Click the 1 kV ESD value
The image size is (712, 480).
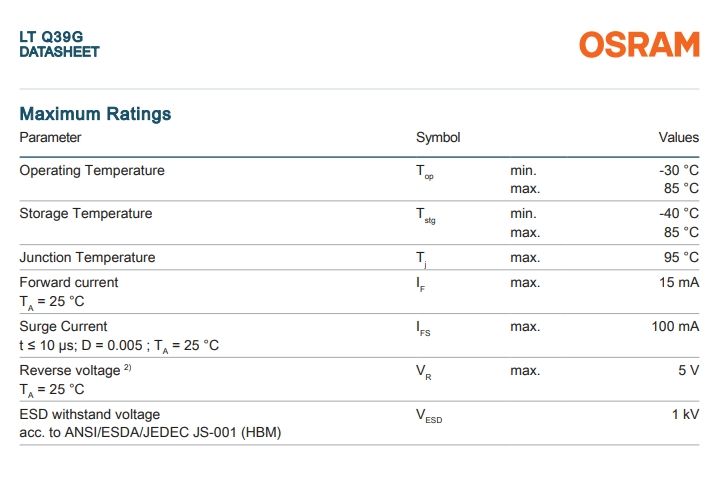685,414
